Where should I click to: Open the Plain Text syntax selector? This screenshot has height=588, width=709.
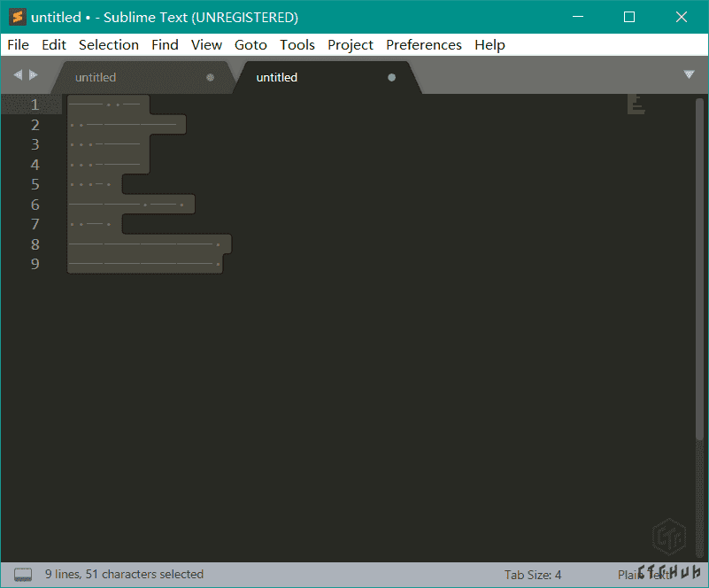644,575
